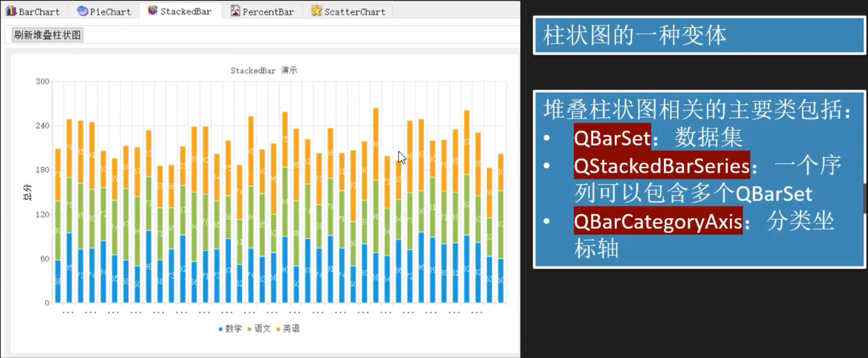Click the scrollbar handle at right edge
The image size is (868, 358).
click(865, 198)
